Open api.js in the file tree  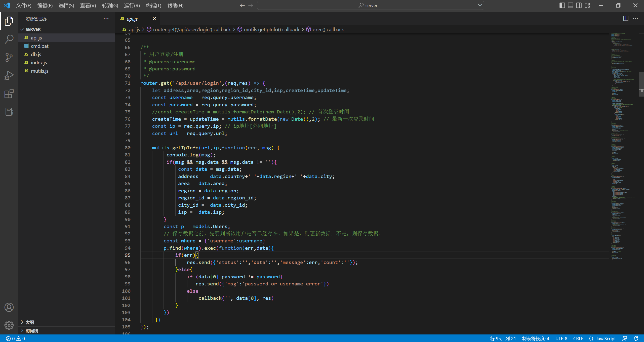pyautogui.click(x=66, y=38)
